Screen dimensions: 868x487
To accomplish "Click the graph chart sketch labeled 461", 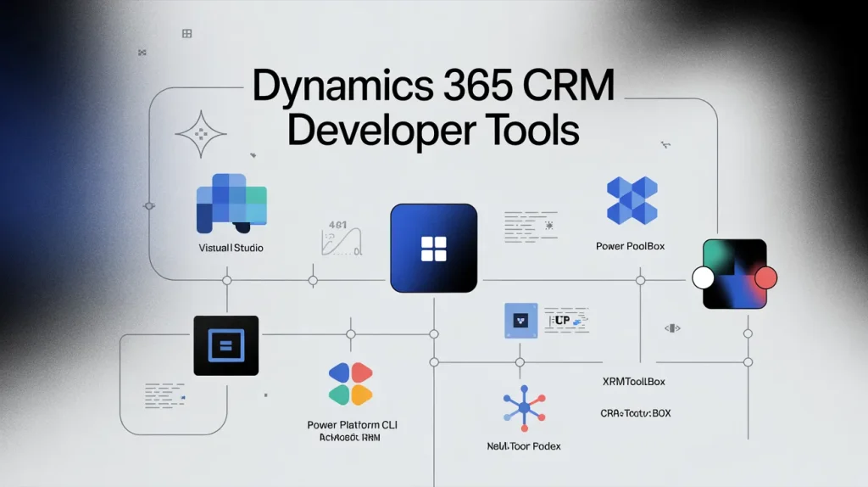I will pos(342,238).
